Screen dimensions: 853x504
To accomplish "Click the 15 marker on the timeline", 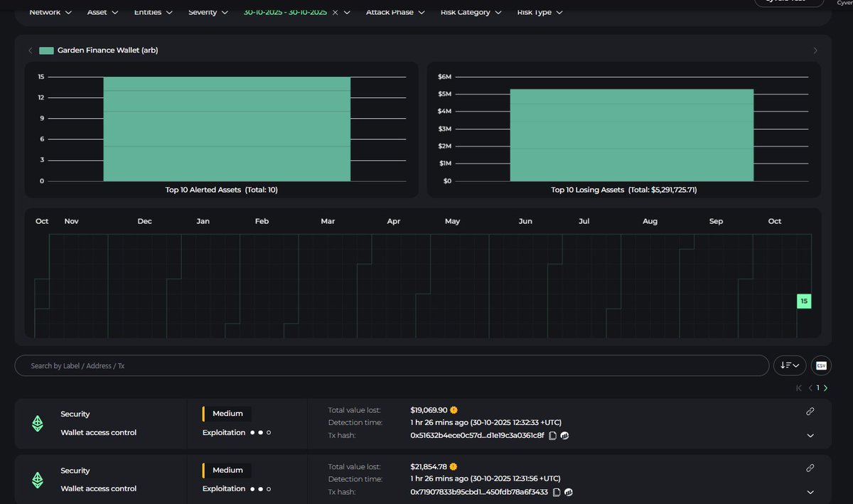I will (804, 301).
